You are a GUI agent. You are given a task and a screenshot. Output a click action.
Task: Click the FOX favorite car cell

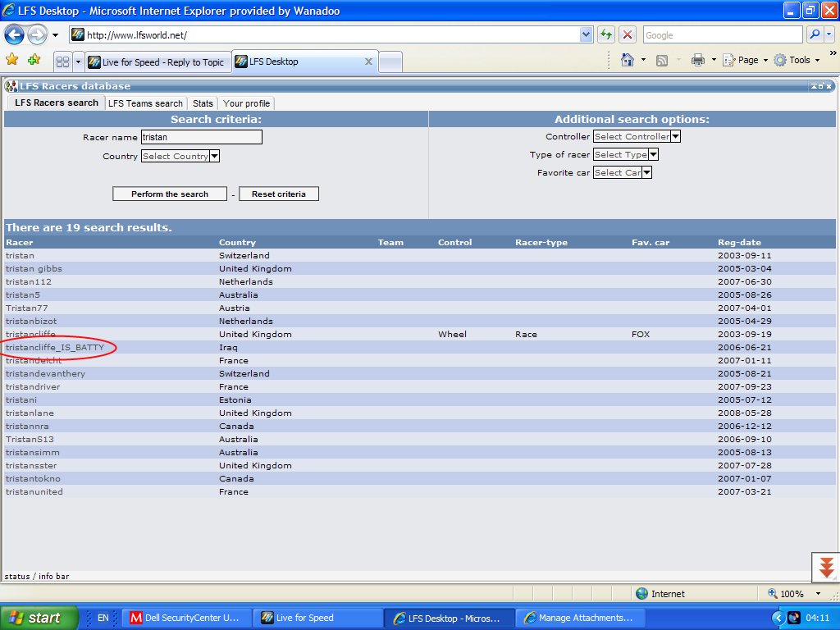641,335
